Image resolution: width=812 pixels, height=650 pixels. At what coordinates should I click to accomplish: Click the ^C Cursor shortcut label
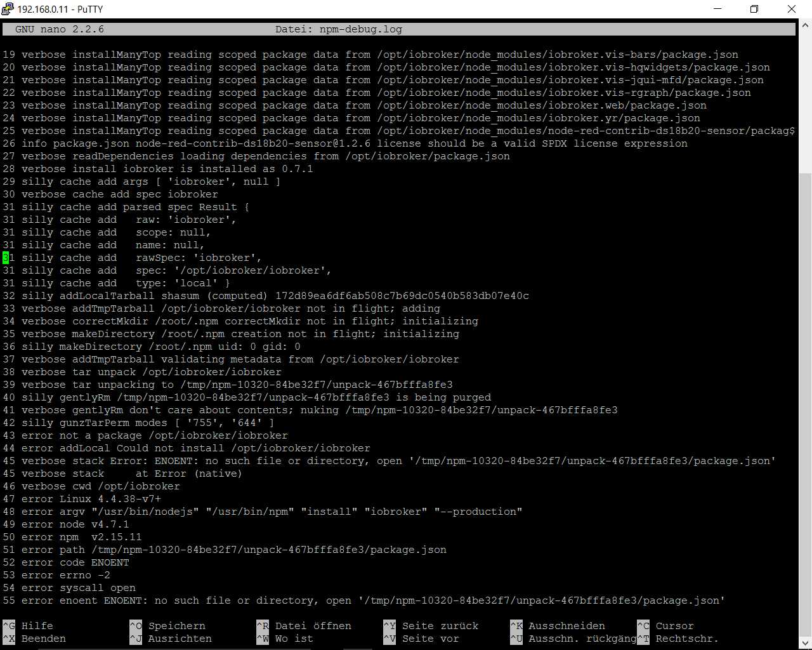pyautogui.click(x=643, y=626)
